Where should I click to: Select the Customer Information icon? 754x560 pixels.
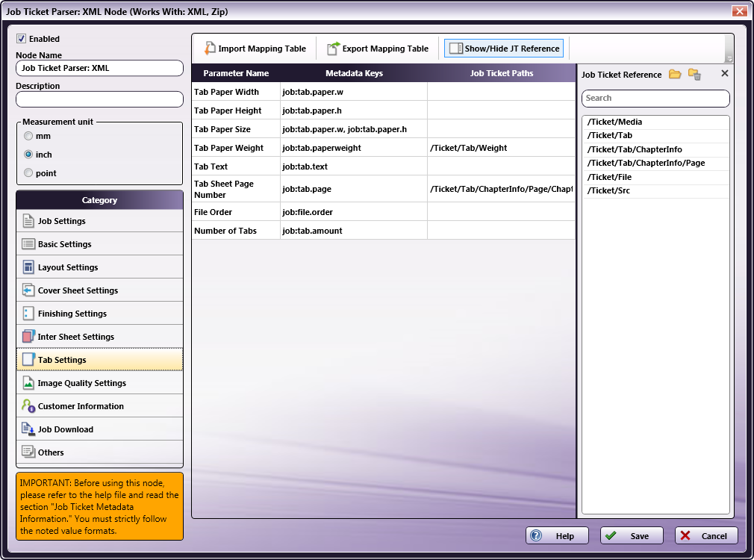point(28,406)
